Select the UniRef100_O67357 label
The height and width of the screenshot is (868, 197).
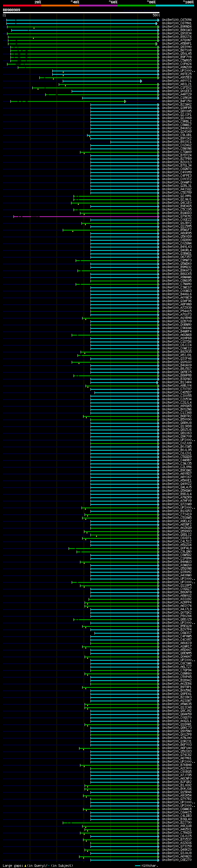[x=177, y=257]
